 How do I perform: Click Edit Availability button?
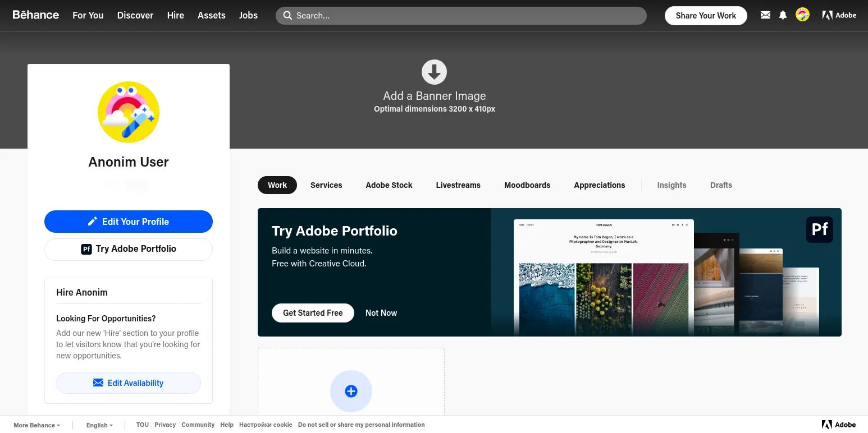(x=129, y=383)
